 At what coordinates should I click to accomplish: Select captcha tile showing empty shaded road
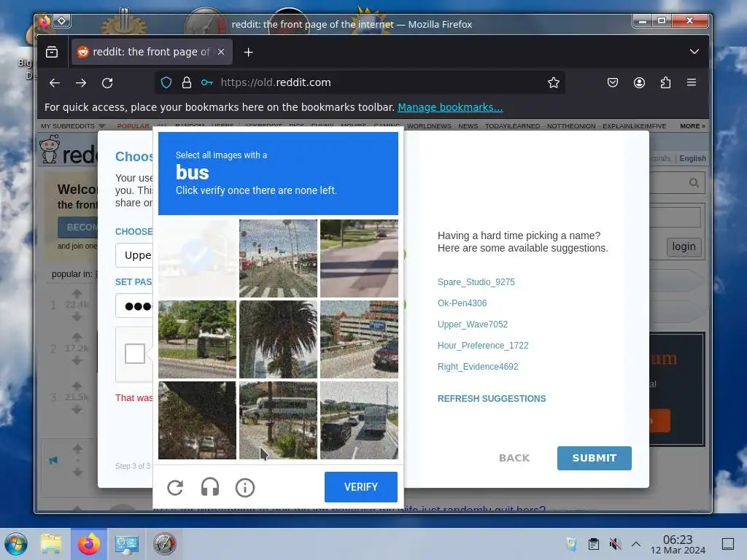tap(359, 258)
